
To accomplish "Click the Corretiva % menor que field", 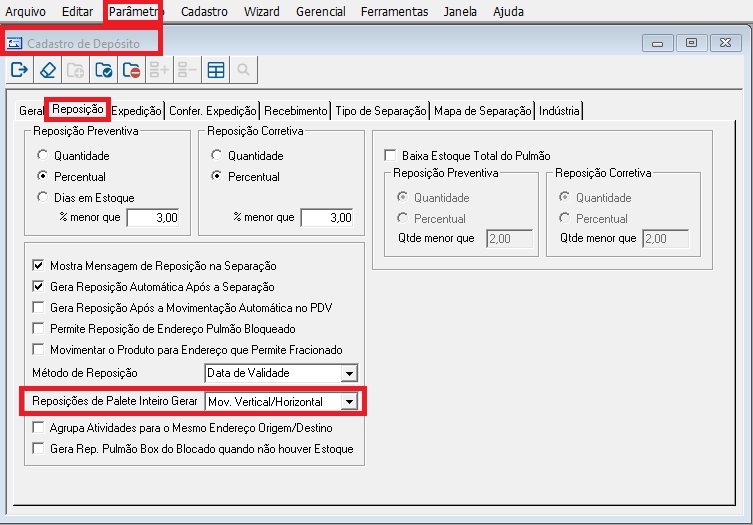I will click(327, 218).
